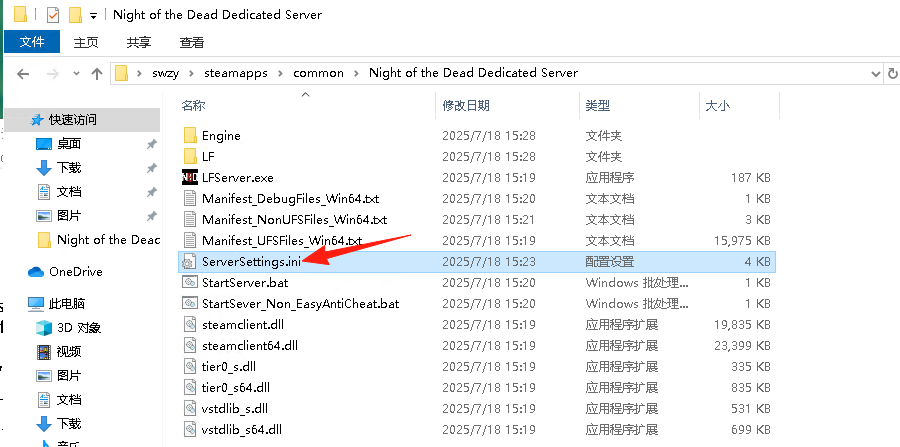Viewport: 900px width, 447px height.
Task: Switch to the 共享 ribbon tab
Action: click(x=139, y=42)
